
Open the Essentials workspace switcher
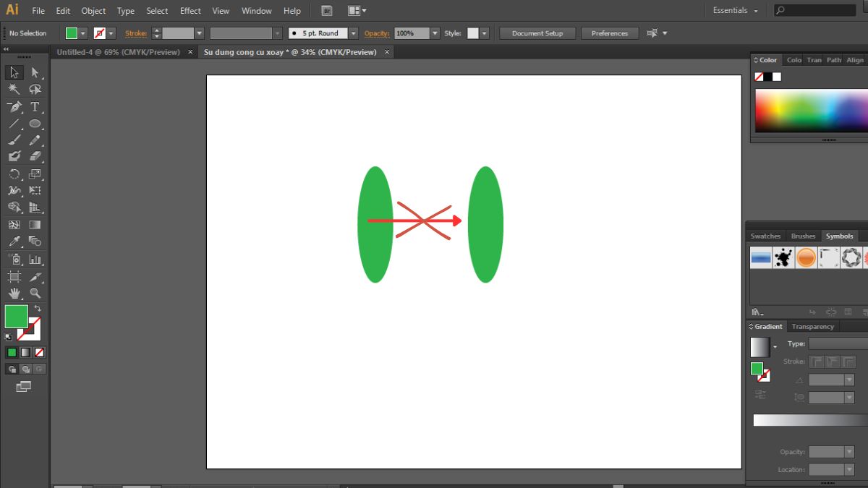[x=736, y=11]
